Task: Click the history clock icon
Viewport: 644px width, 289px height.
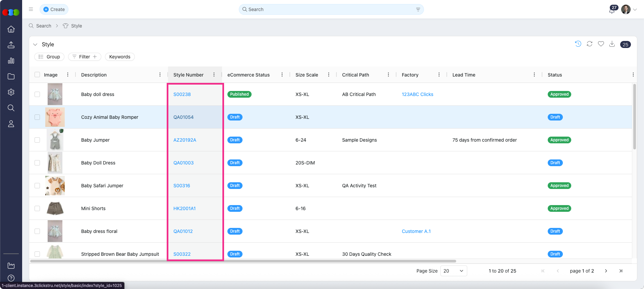Action: click(578, 44)
